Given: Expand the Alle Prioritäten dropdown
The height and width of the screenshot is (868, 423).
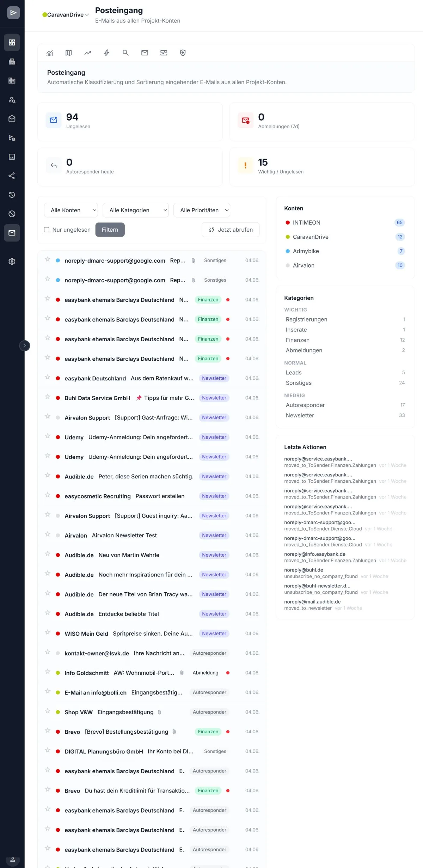Looking at the screenshot, I should tap(202, 210).
